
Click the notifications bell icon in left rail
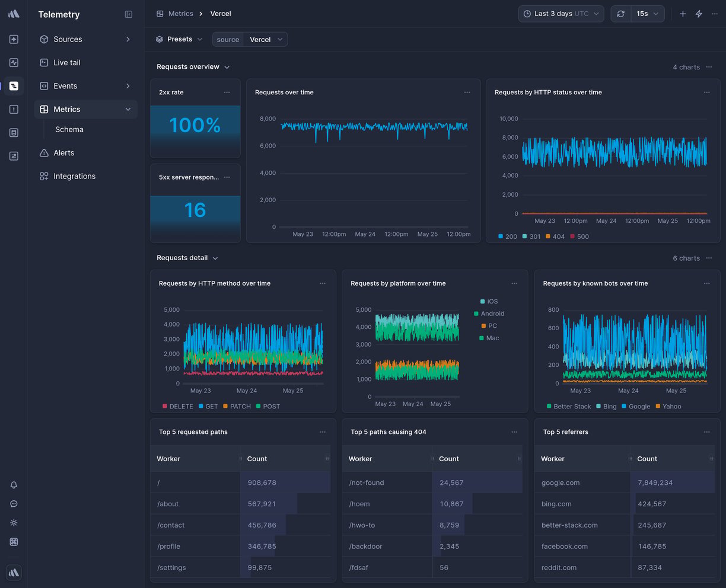point(14,485)
